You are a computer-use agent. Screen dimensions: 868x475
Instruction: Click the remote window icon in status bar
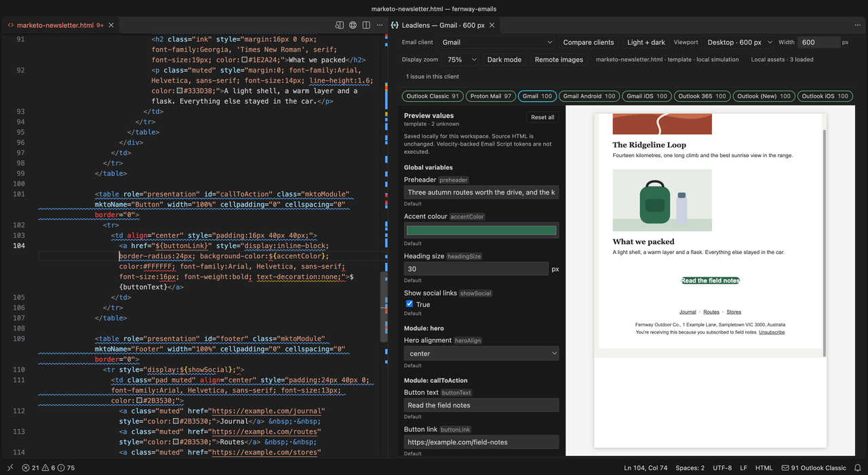pyautogui.click(x=10, y=468)
